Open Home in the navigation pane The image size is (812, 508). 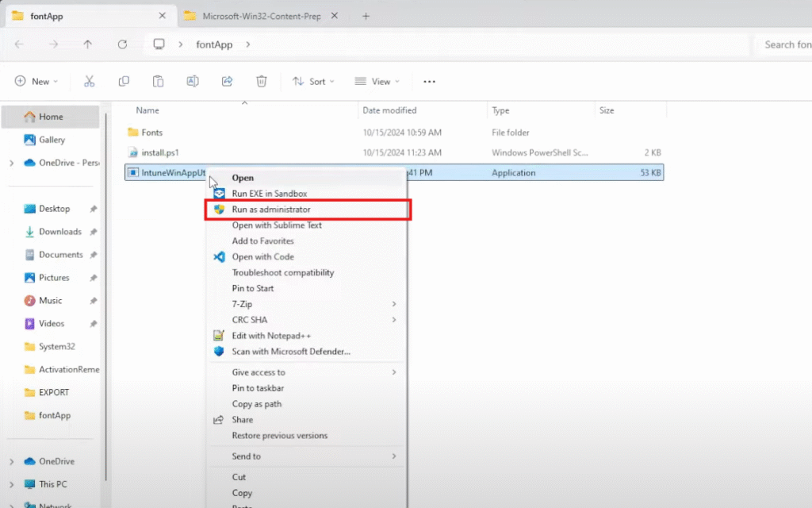[51, 117]
